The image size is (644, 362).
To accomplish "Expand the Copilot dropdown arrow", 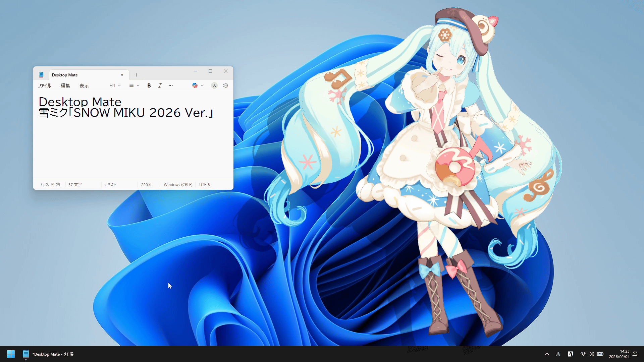I will pyautogui.click(x=202, y=85).
